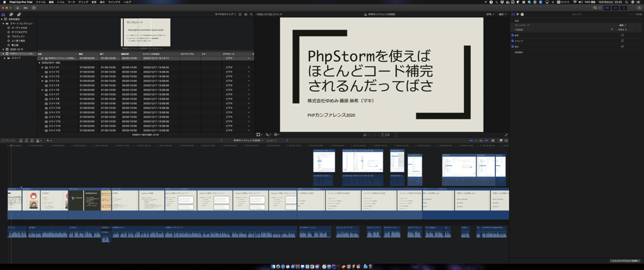The height and width of the screenshot is (270, 644).
Task: Open background tasks checkmark icon
Action: 34,8
